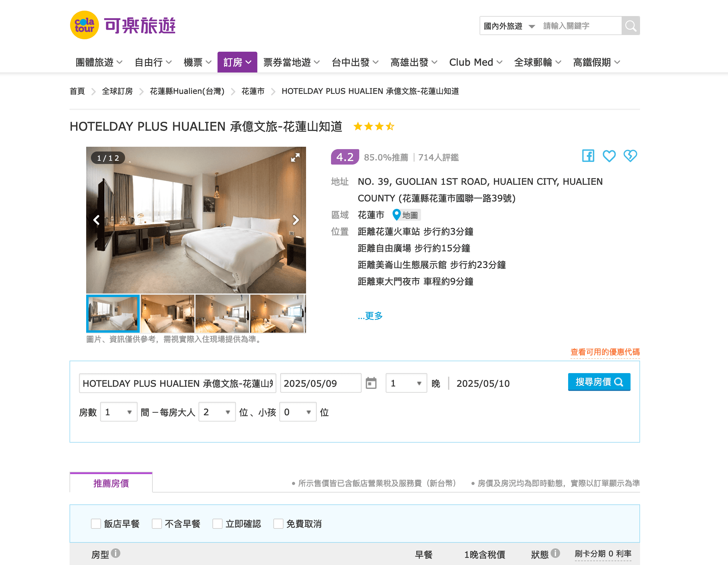
Task: Click the search magnifier button
Action: 630,26
